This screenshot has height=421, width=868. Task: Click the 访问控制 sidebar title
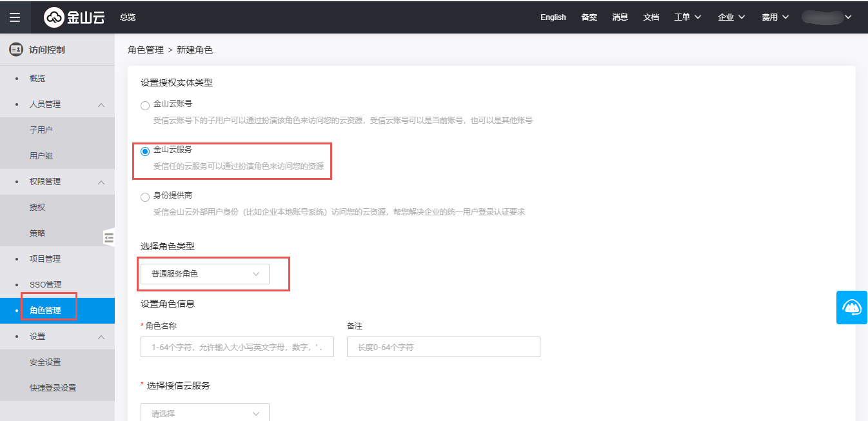pos(47,50)
